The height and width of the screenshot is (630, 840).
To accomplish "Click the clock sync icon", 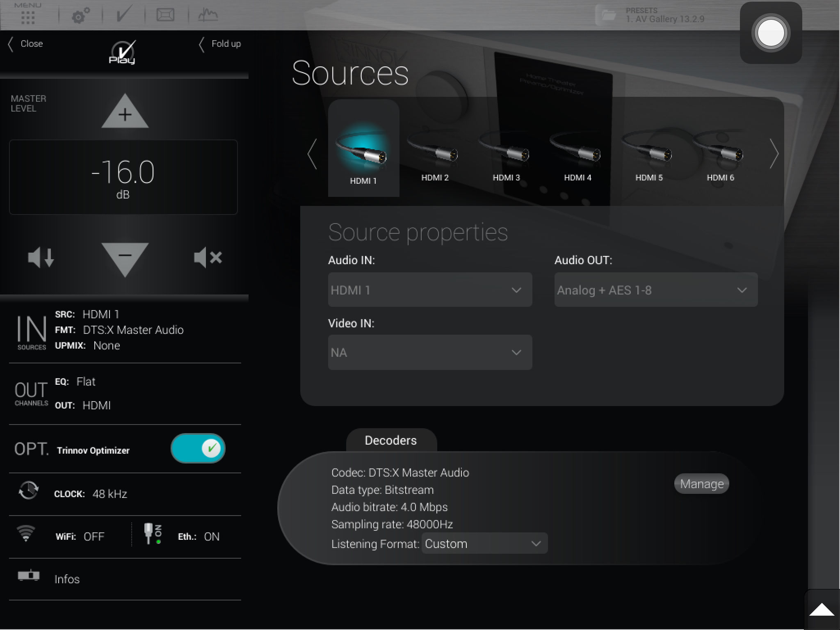I will (x=28, y=490).
